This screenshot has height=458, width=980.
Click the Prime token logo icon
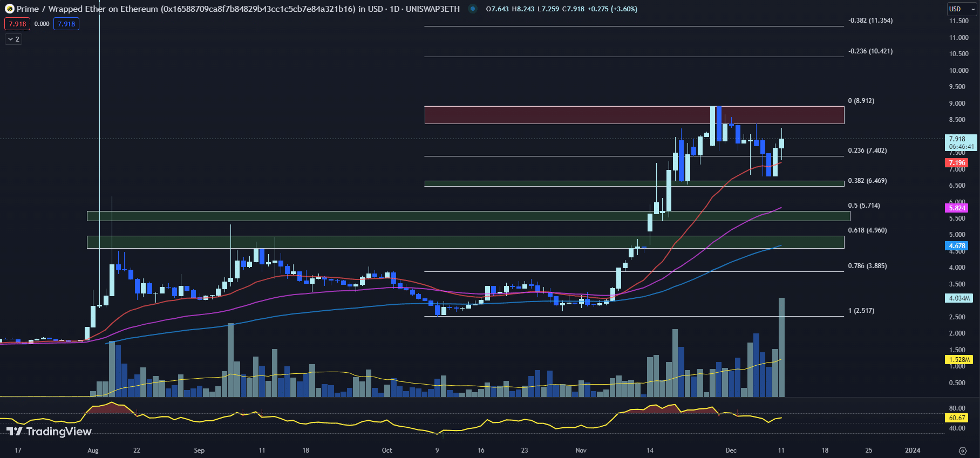coord(9,9)
